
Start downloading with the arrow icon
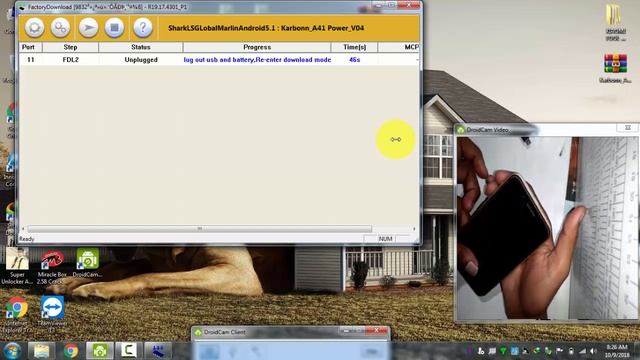coord(88,28)
